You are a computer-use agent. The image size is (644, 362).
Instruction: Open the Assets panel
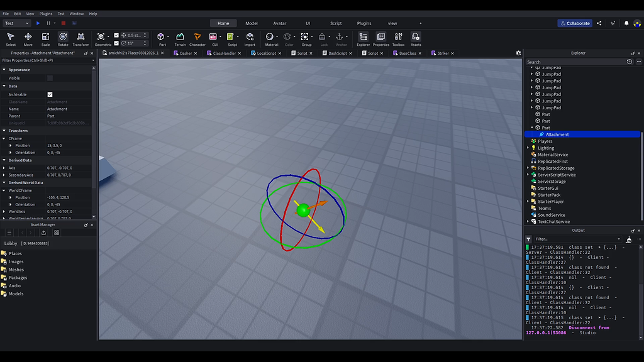[416, 40]
